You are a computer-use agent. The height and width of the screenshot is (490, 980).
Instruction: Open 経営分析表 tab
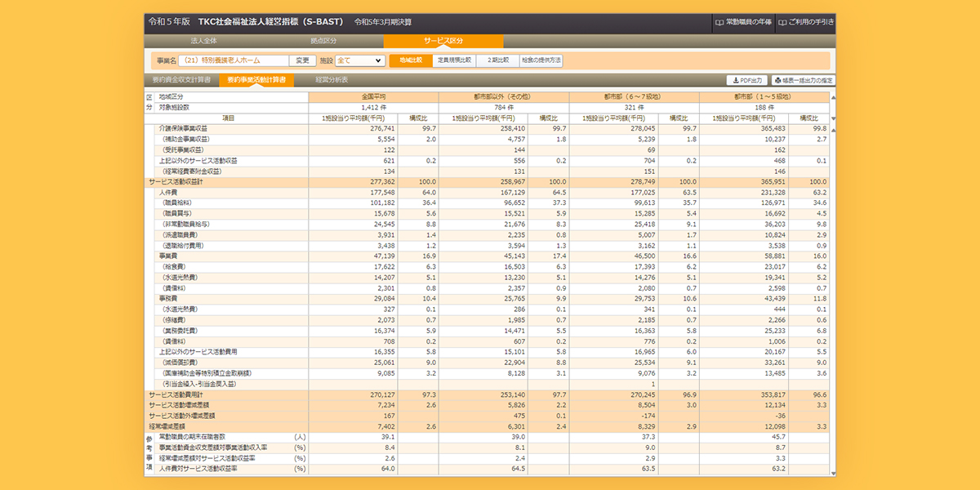pyautogui.click(x=332, y=80)
